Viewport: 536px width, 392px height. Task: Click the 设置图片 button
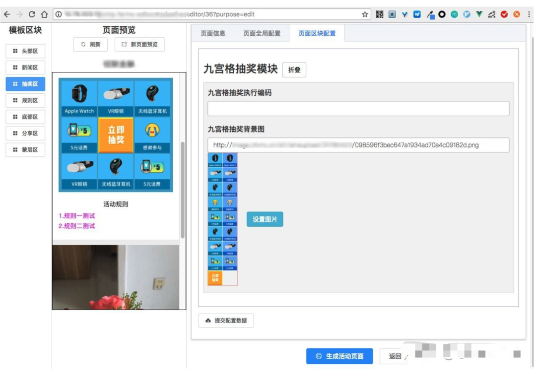point(265,219)
